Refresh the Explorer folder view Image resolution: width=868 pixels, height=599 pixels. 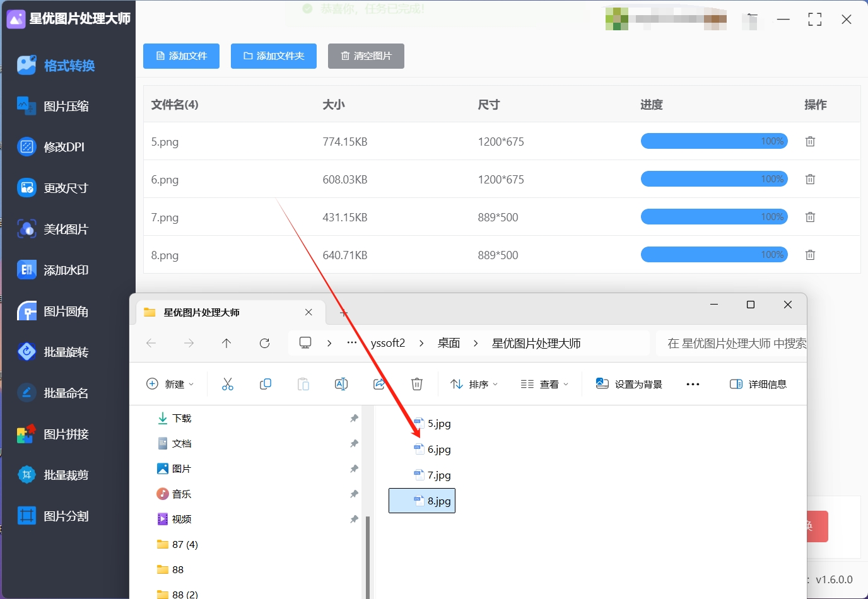[264, 343]
